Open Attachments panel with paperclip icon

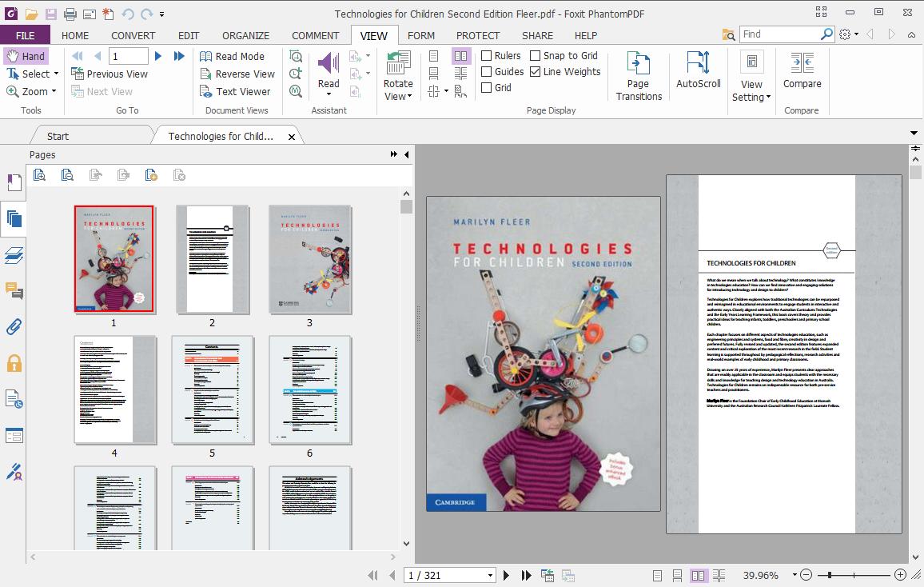coord(14,326)
